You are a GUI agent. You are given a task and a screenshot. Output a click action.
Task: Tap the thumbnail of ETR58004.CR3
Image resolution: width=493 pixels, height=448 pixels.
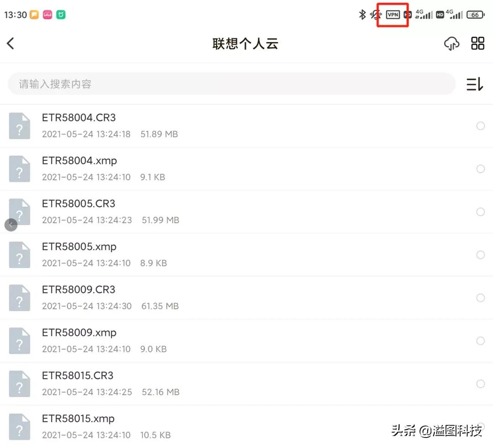20,125
